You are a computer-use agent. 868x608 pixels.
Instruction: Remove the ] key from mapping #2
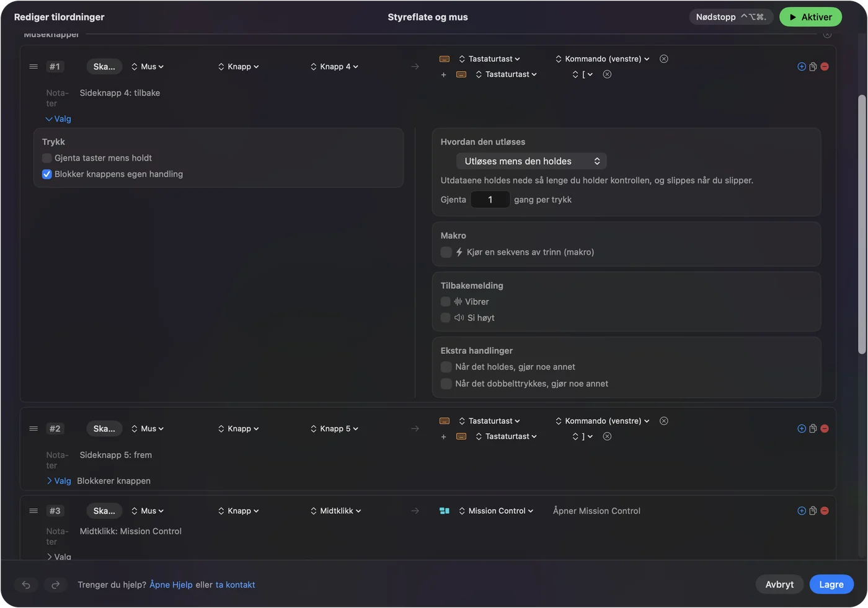tap(608, 436)
